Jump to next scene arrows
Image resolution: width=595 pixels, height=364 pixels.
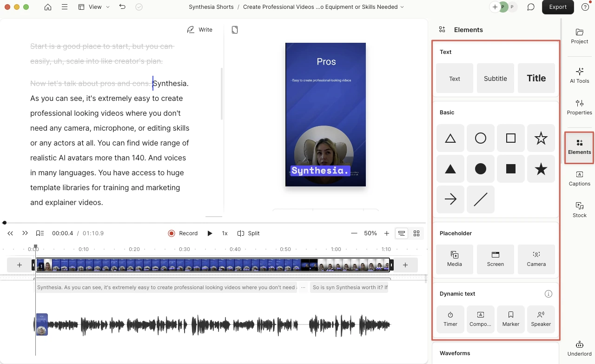pyautogui.click(x=25, y=233)
